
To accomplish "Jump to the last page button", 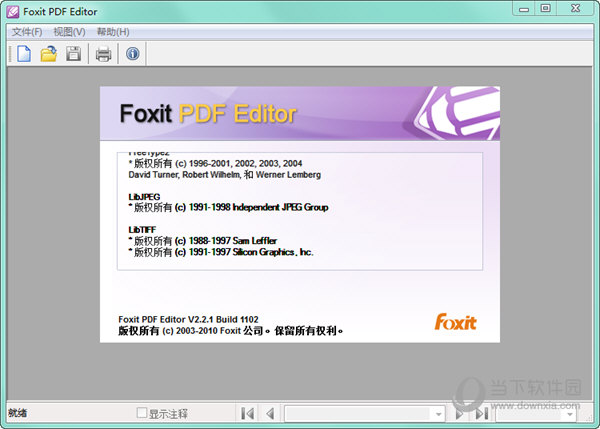I will coord(481,413).
